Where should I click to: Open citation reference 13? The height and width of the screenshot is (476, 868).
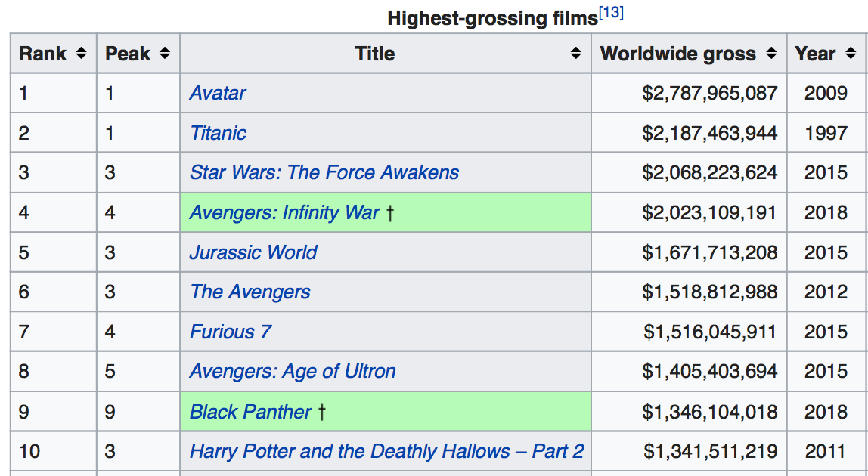click(611, 14)
